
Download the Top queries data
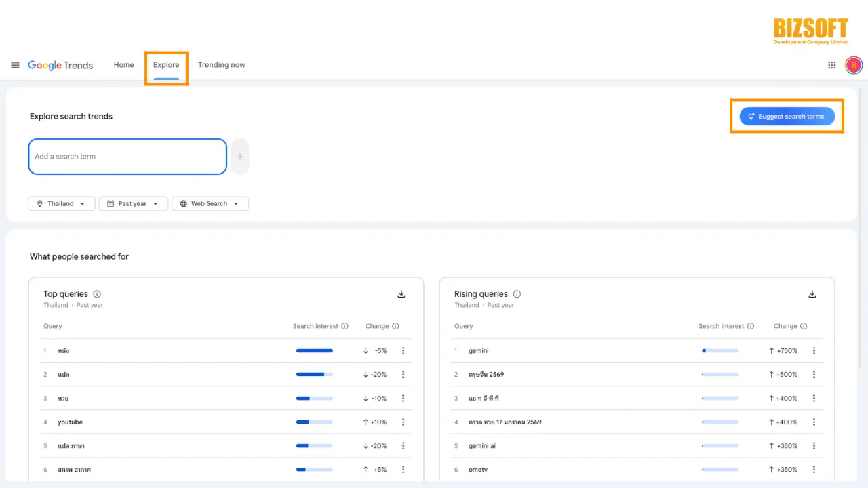click(401, 294)
